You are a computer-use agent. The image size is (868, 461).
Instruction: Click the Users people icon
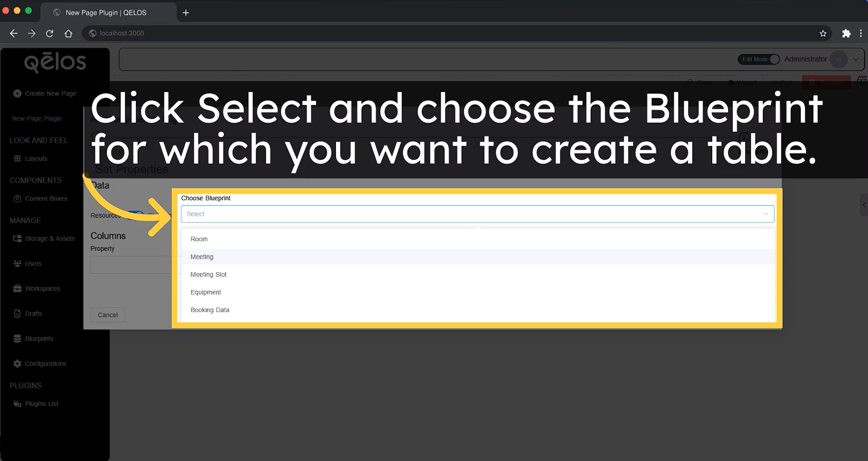click(x=17, y=264)
